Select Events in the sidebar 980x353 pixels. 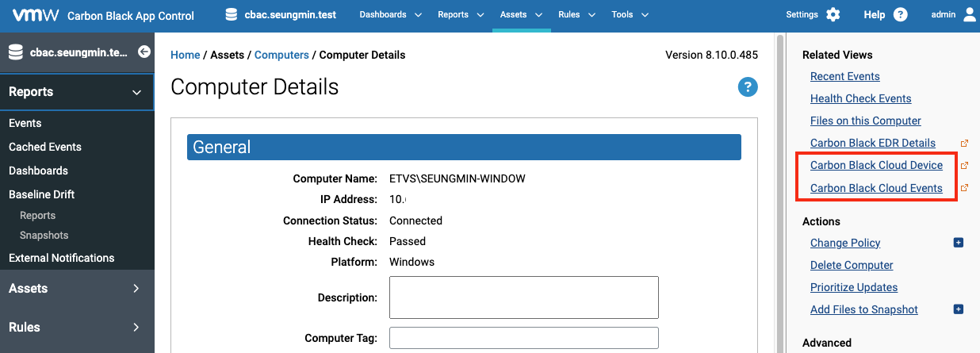(25, 123)
